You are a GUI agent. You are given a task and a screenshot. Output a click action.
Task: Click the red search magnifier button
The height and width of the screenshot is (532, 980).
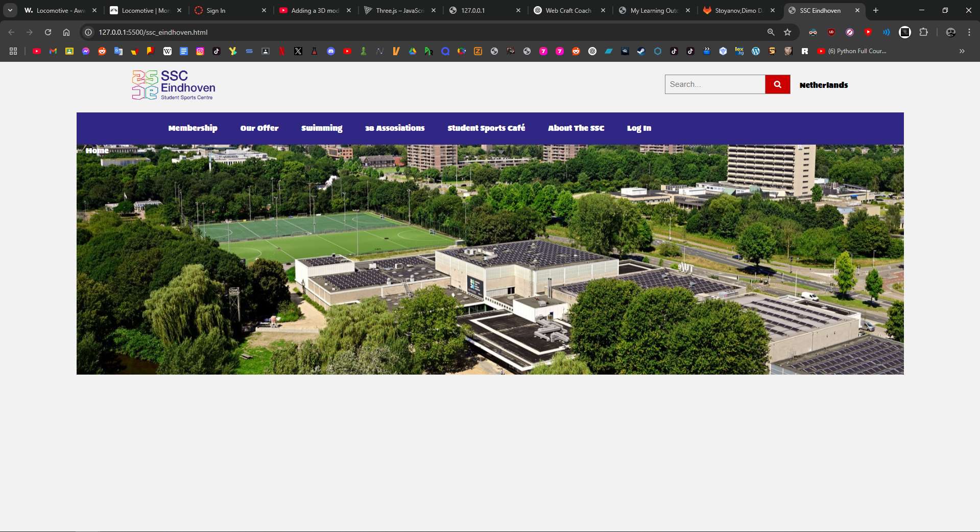point(777,84)
